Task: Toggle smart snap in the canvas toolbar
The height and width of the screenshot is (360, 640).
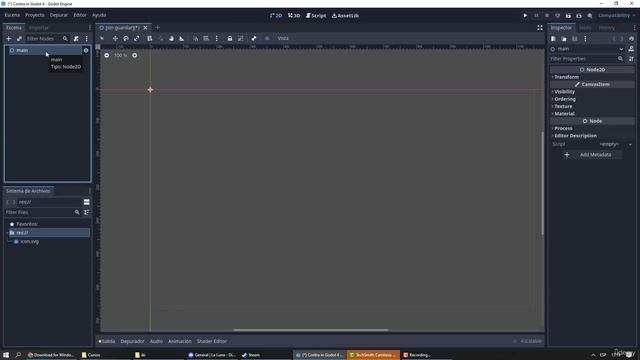Action: [x=196, y=38]
